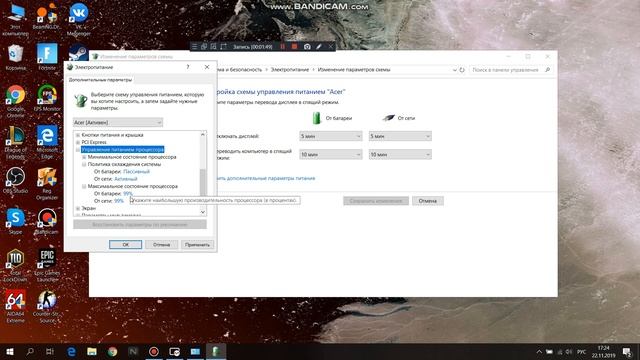Launch the Fortnite desktop shortcut
The height and width of the screenshot is (360, 640).
pos(47,58)
